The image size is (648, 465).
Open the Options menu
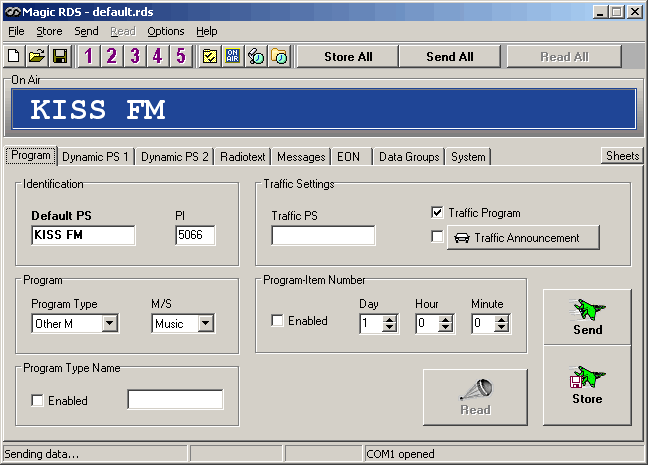click(x=166, y=31)
